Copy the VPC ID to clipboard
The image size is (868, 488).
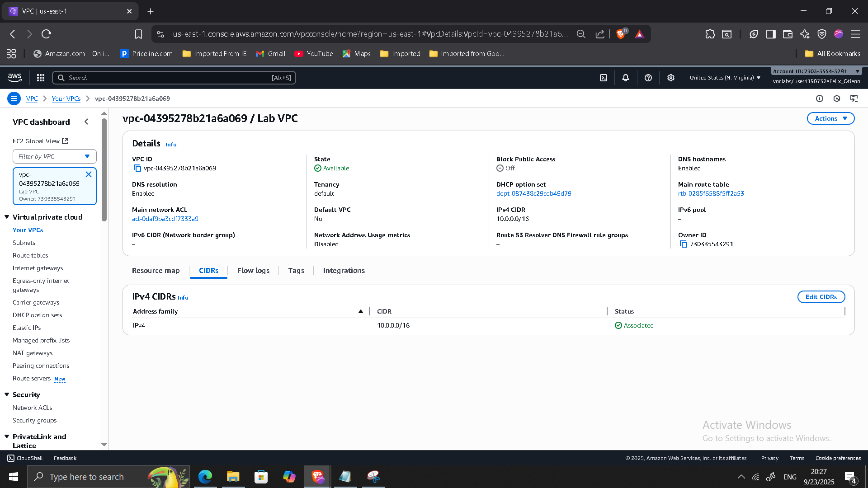(137, 168)
